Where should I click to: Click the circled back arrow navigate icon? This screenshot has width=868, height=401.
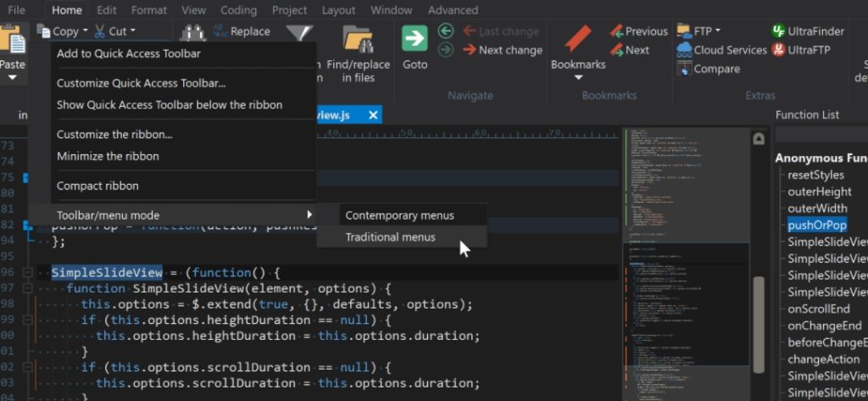pos(446,31)
